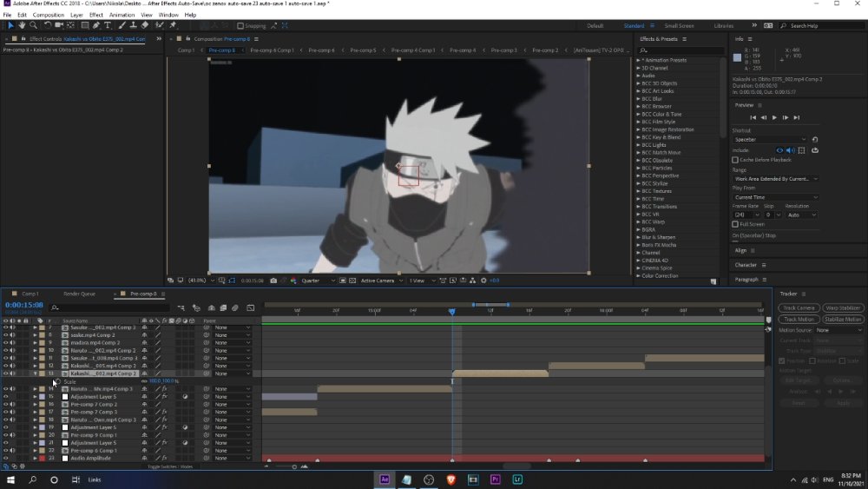The height and width of the screenshot is (489, 868).
Task: Select the Selection arrow tool
Action: point(10,25)
